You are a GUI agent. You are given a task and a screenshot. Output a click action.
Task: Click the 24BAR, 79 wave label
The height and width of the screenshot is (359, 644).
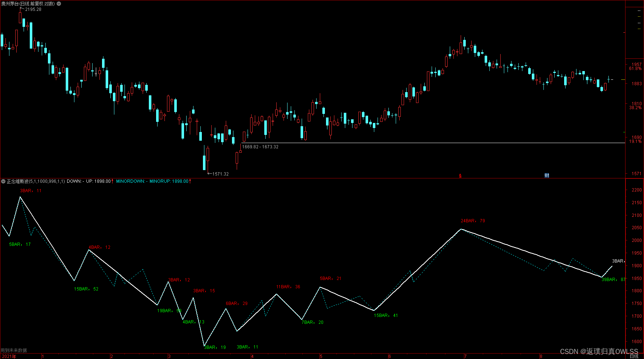pyautogui.click(x=473, y=221)
